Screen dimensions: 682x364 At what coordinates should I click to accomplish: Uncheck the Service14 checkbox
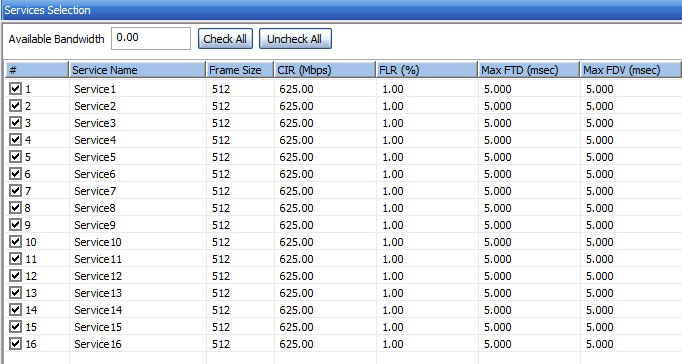[x=15, y=309]
